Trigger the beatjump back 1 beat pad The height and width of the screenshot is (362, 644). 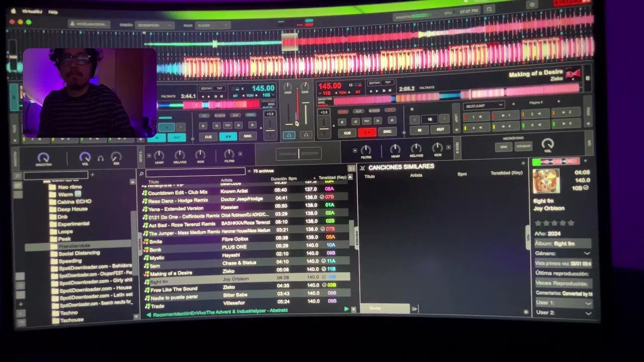pyautogui.click(x=475, y=117)
